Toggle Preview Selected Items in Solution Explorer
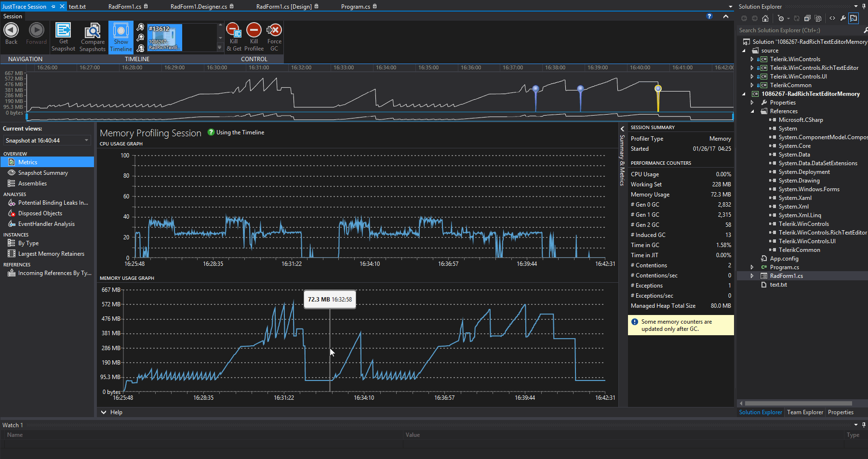 click(854, 18)
